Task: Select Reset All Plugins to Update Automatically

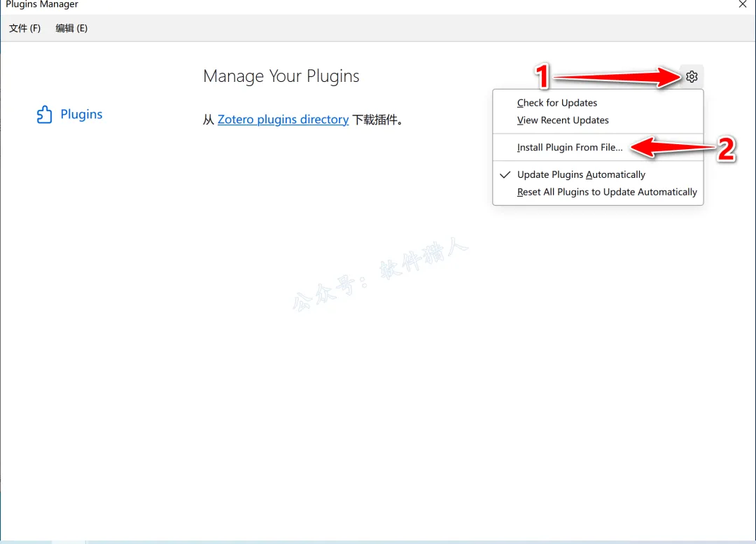Action: [598, 192]
